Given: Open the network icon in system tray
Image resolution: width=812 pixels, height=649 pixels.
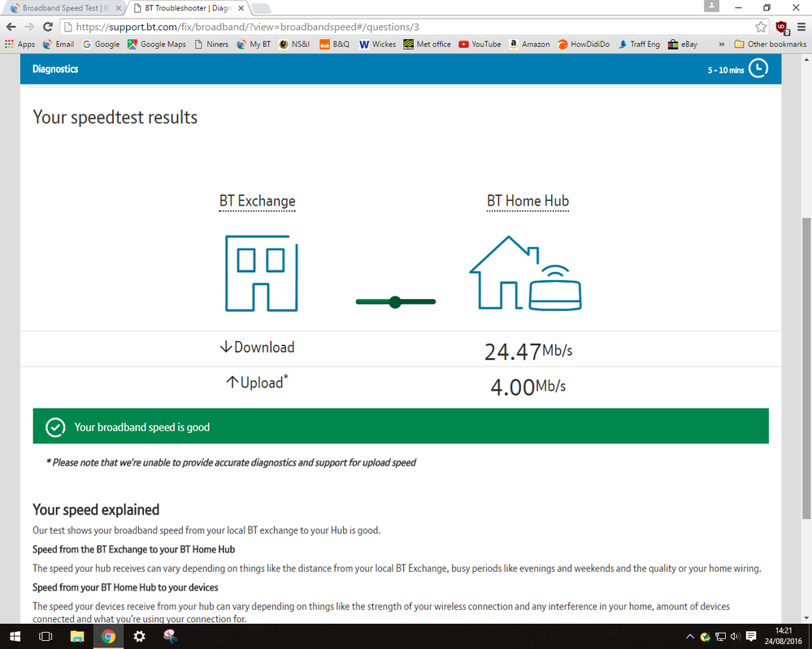Looking at the screenshot, I should point(720,637).
